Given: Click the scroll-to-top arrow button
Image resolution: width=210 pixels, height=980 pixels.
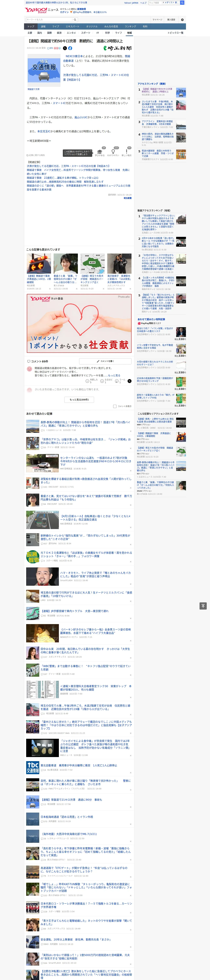Looking at the screenshot, I should tap(203, 606).
